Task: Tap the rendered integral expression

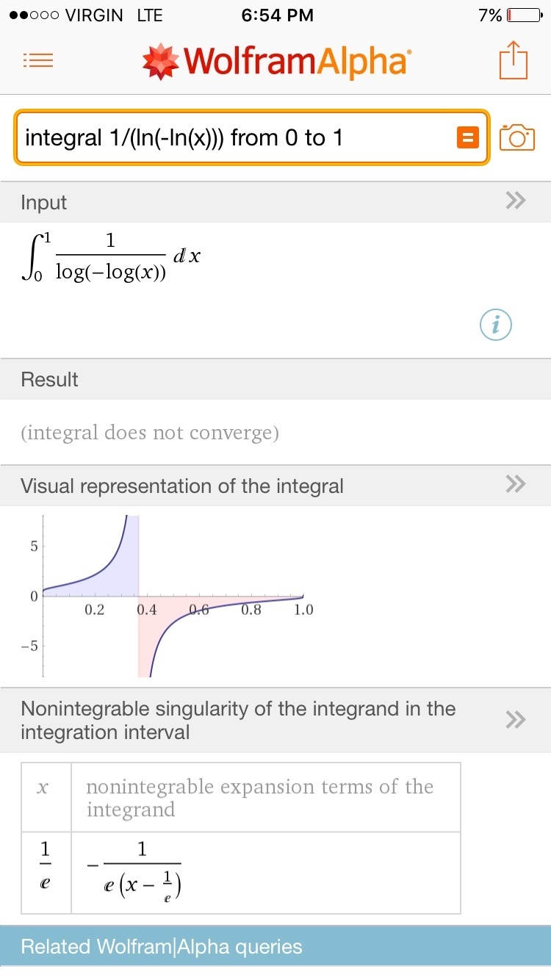Action: [x=110, y=257]
